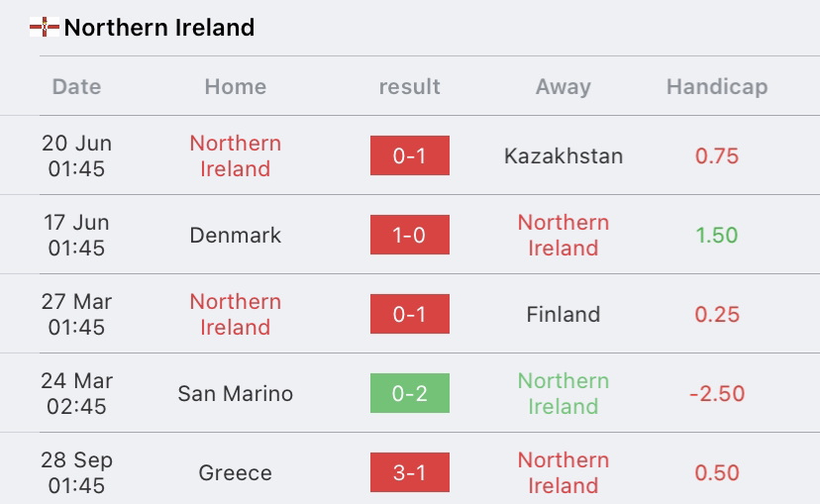Open the Northern Ireland team heading
820x504 pixels.
(159, 27)
